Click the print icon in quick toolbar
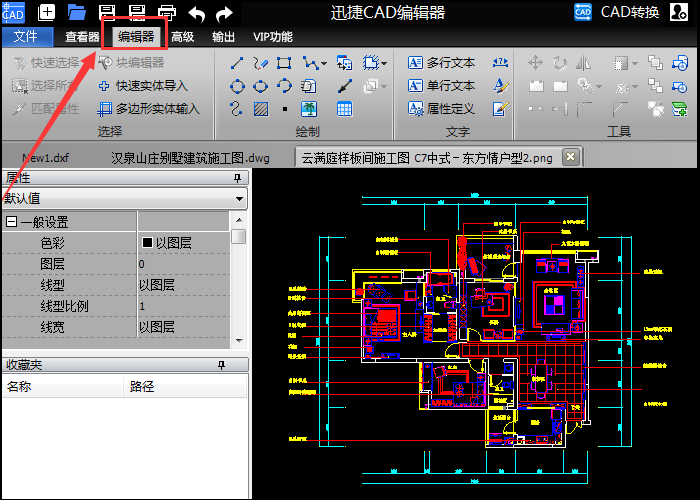700x500 pixels. [x=166, y=13]
